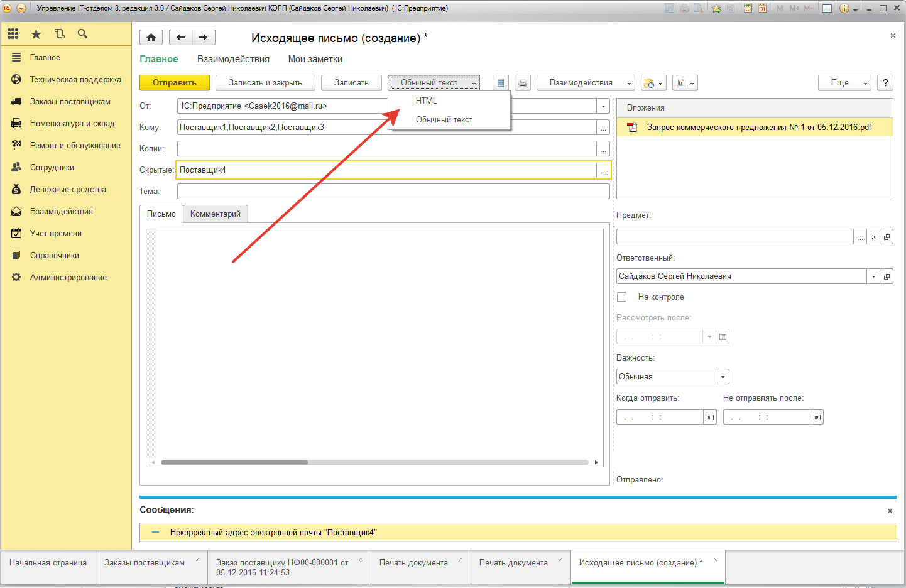This screenshot has width=906, height=588.
Task: Open the history icon in top panel
Action: 60,34
